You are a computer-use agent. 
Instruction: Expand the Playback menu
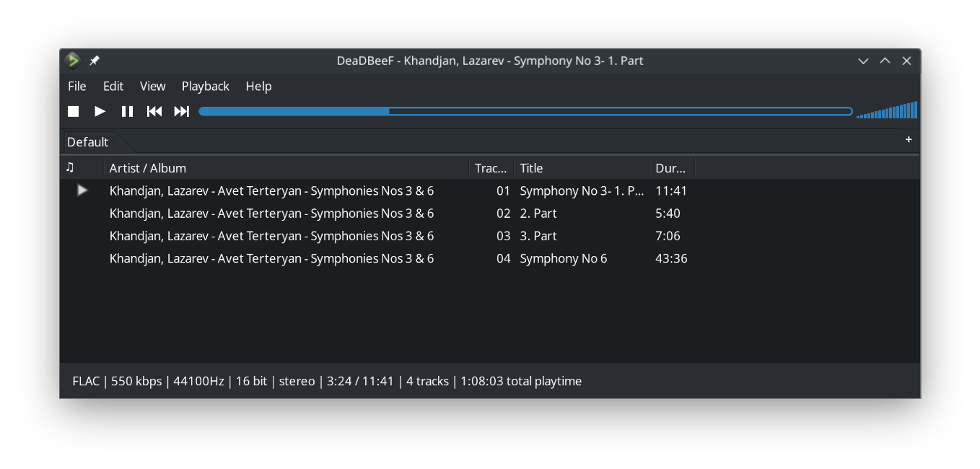point(205,86)
